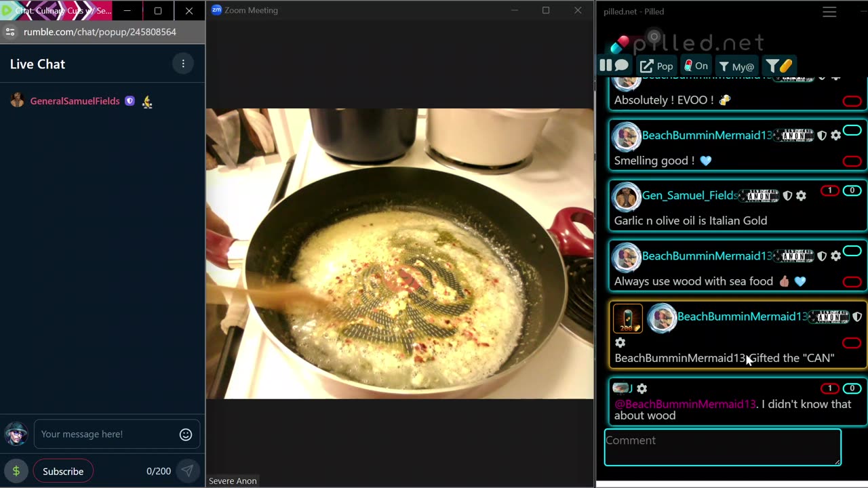Viewport: 868px width, 488px height.
Task: Click red '1' counter on J's message
Action: pos(830,388)
